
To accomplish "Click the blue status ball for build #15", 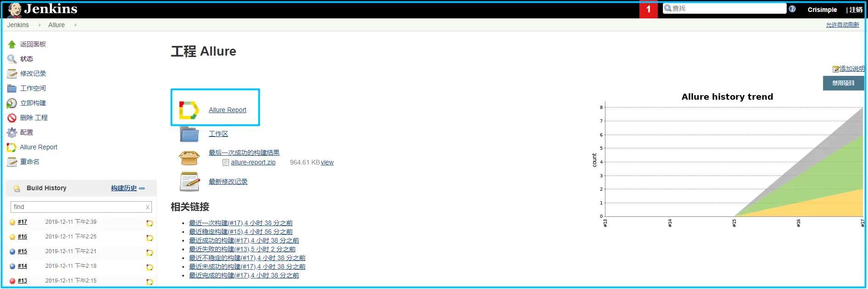I will point(12,252).
